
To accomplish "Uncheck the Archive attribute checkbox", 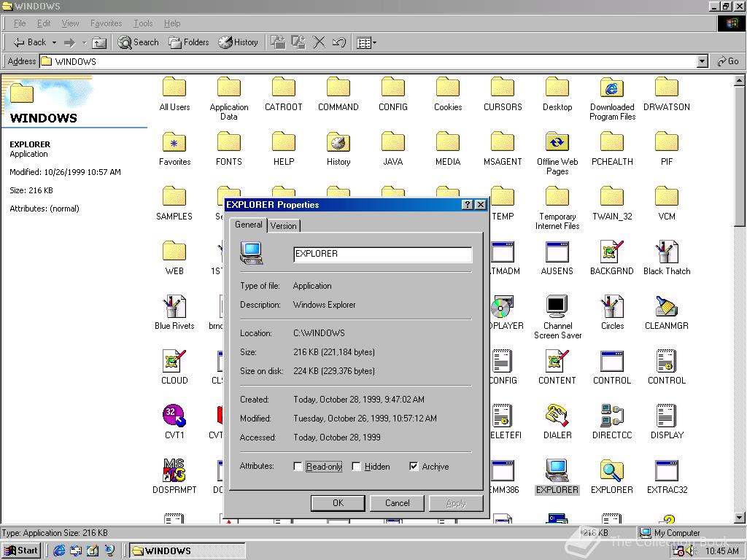I will (414, 467).
